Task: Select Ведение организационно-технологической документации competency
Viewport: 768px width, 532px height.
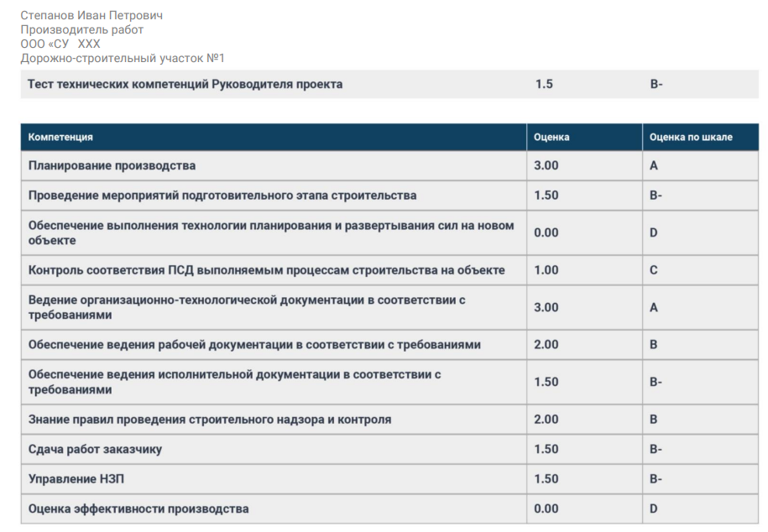Action: (x=247, y=307)
